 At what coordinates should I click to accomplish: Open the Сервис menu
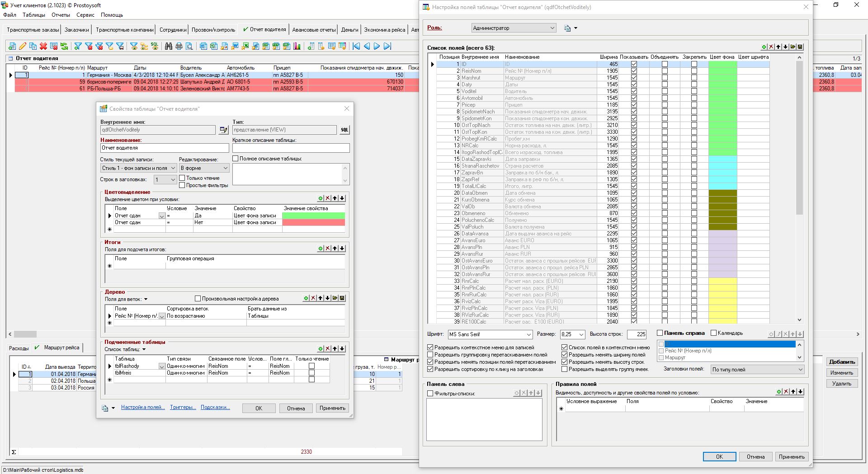85,15
